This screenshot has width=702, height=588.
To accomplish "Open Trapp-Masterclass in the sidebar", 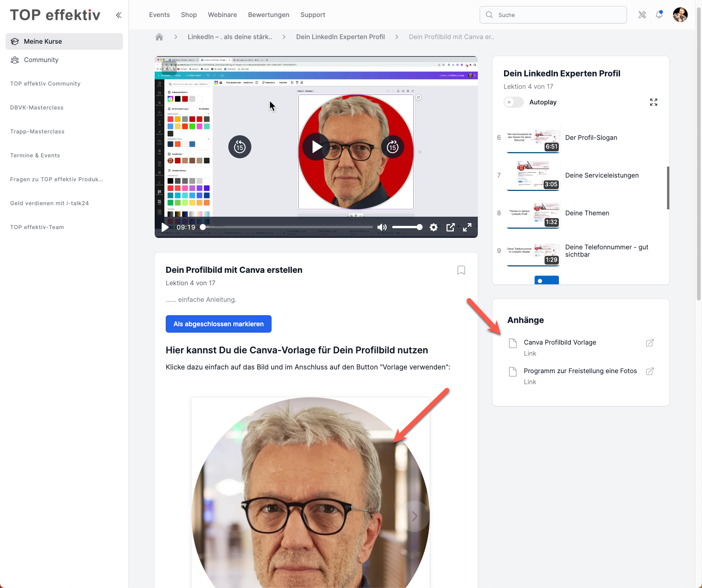I will (37, 132).
